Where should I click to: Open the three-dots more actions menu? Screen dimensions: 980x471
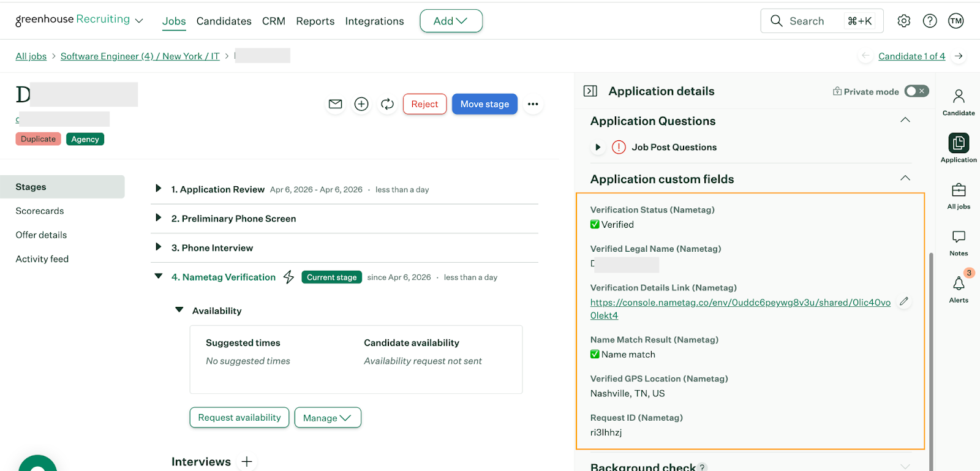tap(533, 104)
